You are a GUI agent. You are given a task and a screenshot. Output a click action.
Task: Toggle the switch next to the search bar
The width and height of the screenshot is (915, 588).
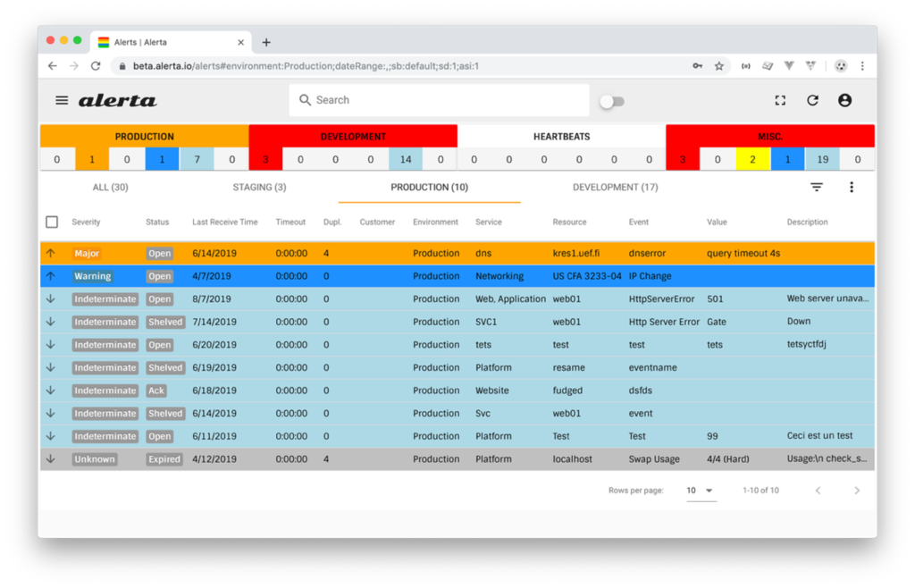pos(612,102)
